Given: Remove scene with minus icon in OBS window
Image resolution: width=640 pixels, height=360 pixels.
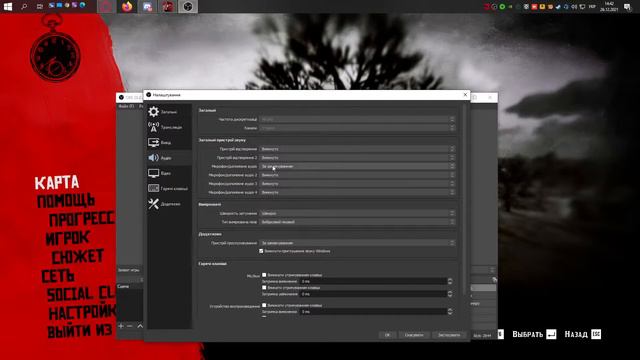Looking at the screenshot, I should (x=130, y=326).
